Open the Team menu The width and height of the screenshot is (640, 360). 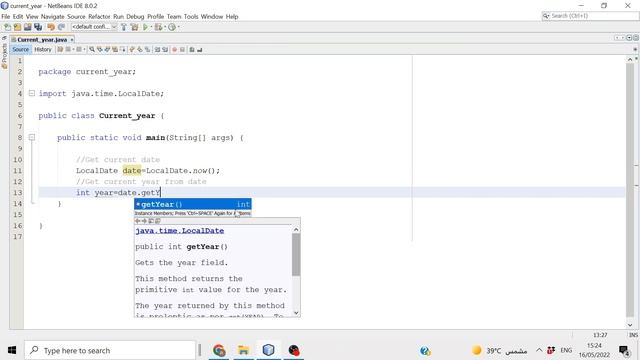pyautogui.click(x=174, y=16)
